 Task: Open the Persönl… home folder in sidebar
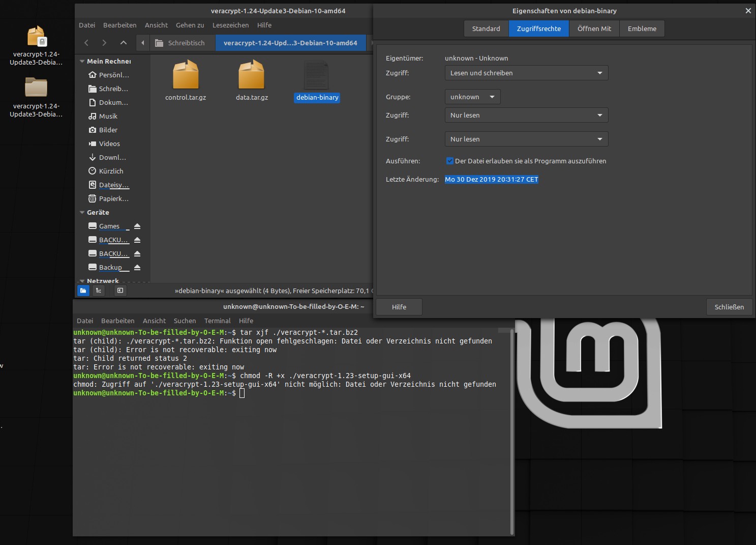109,75
